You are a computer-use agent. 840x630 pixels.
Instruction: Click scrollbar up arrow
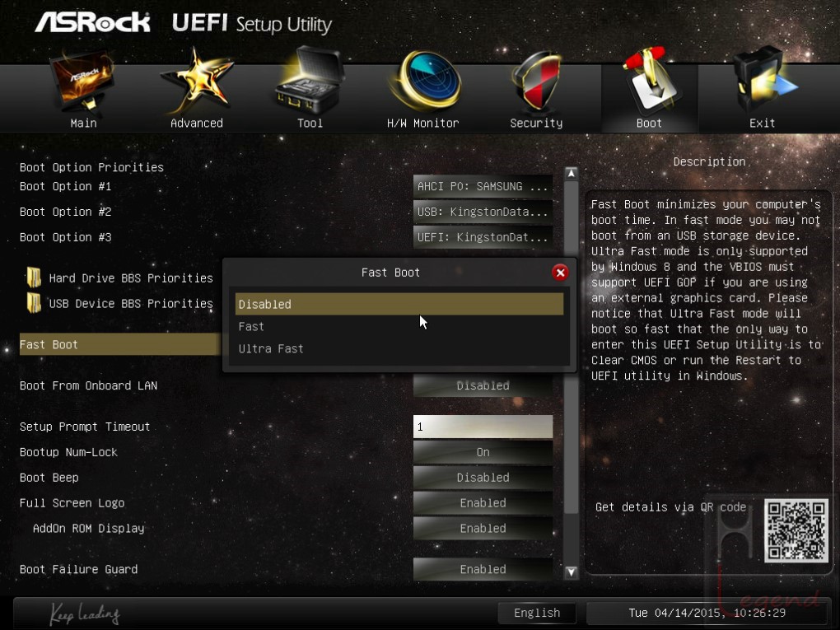point(571,174)
